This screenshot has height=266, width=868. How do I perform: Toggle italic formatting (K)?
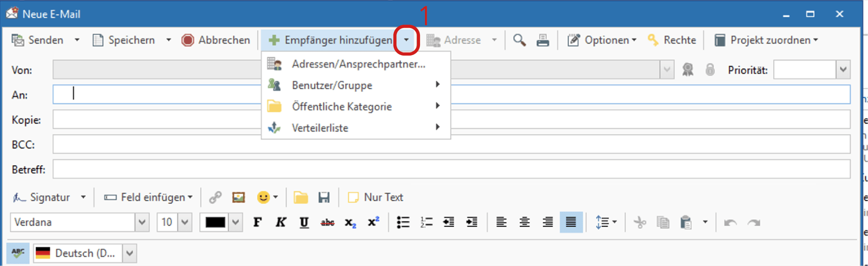pos(281,222)
